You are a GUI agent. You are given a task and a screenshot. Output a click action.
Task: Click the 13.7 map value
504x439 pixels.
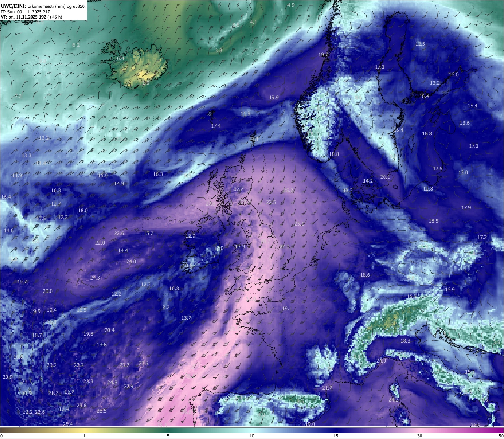pyautogui.click(x=186, y=318)
